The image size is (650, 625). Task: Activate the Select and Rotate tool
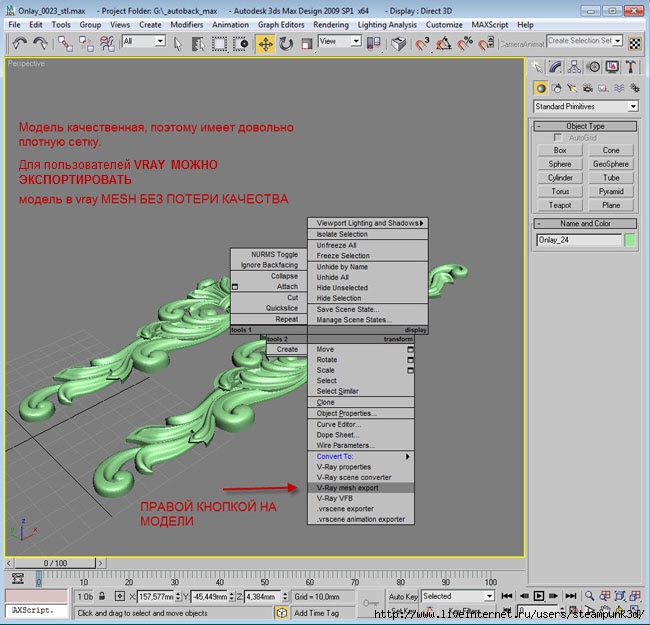click(286, 43)
